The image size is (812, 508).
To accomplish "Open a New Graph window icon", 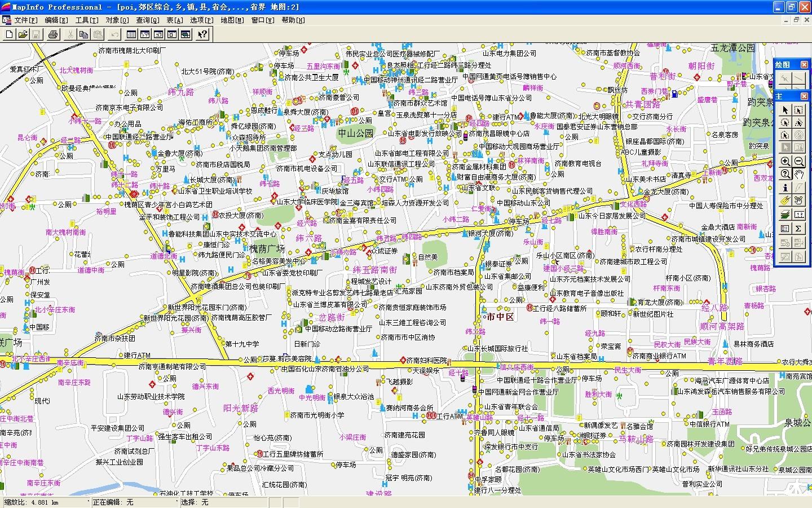I will [x=158, y=34].
